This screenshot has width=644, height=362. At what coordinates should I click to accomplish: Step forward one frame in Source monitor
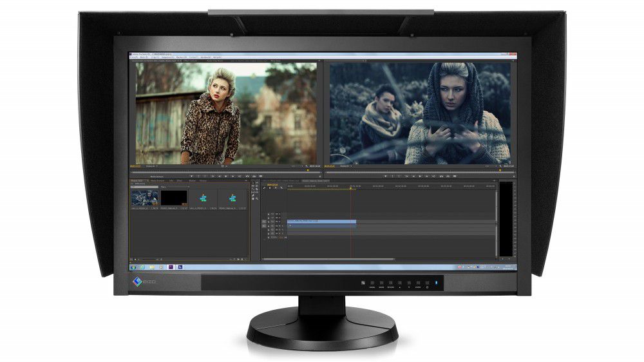point(232,176)
